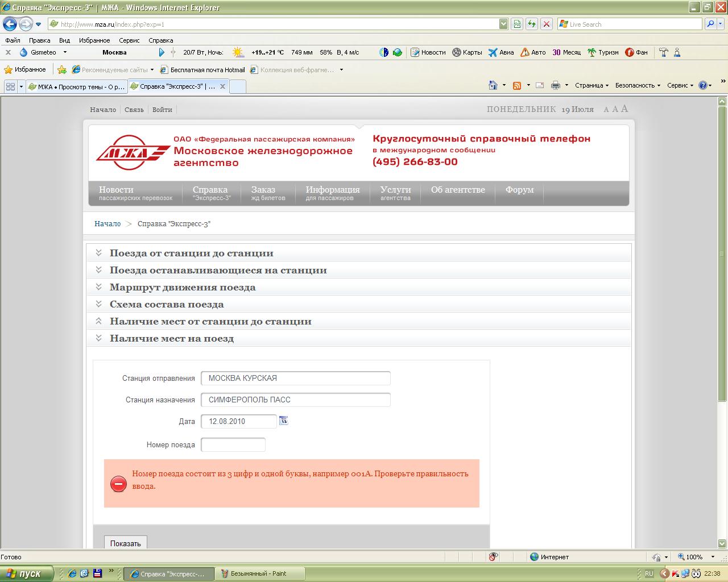Viewport: 728px width, 582px height.
Task: Click the 'Войти' login link
Action: tap(162, 110)
